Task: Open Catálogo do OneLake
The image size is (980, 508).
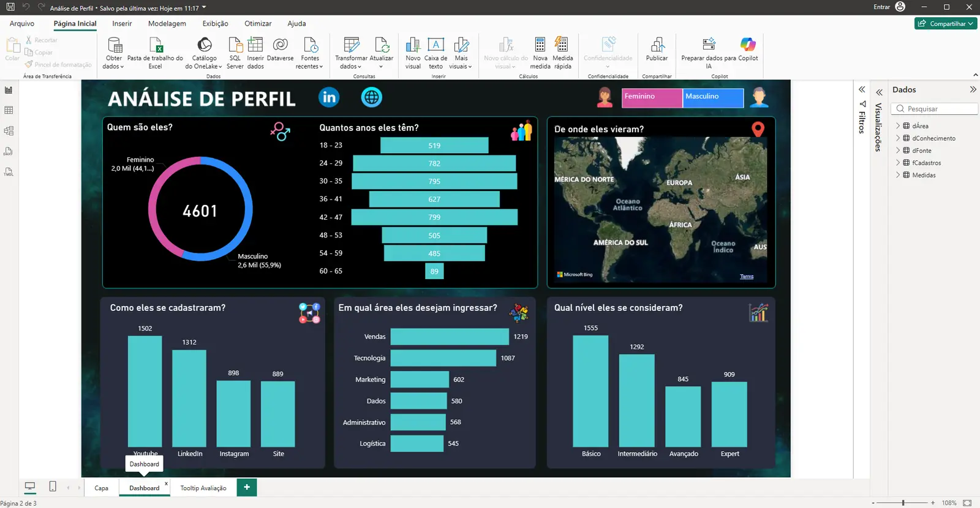Action: click(x=205, y=53)
